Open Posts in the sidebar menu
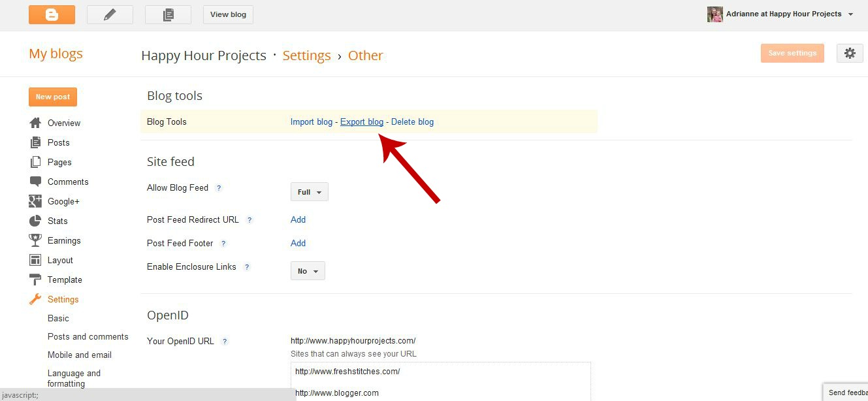 [59, 142]
